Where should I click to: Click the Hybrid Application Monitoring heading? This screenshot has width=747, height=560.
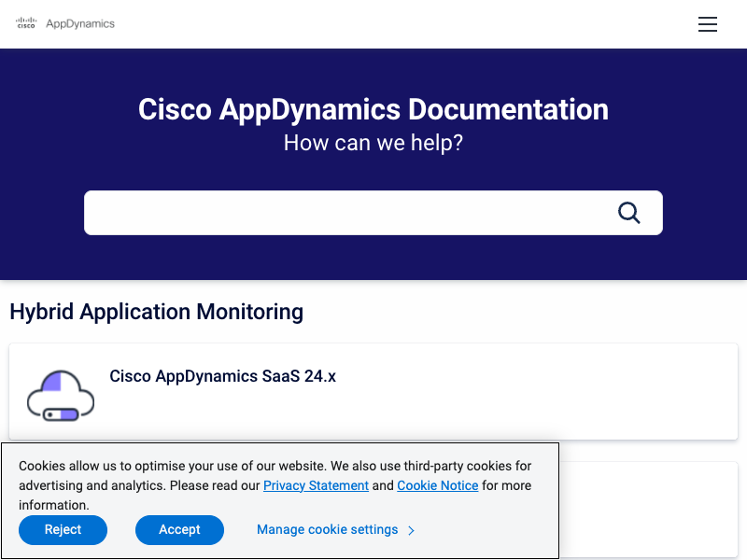click(x=156, y=312)
